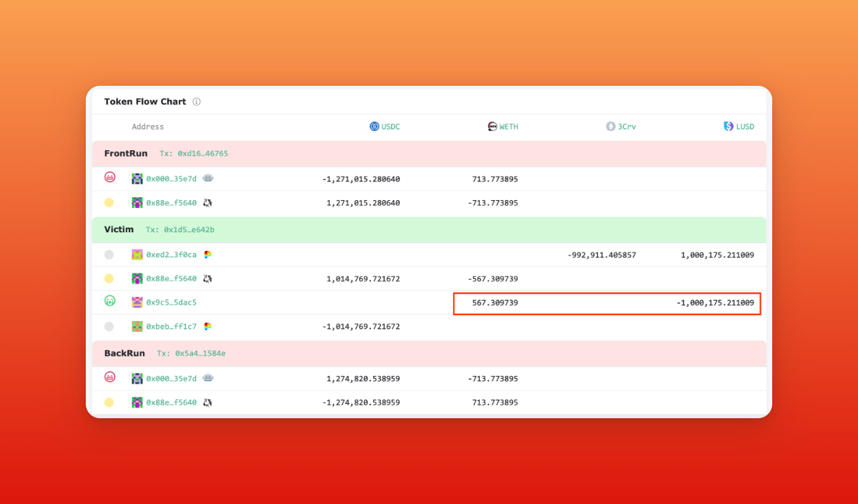Click the WETH column header label
The image size is (858, 504).
pos(509,127)
